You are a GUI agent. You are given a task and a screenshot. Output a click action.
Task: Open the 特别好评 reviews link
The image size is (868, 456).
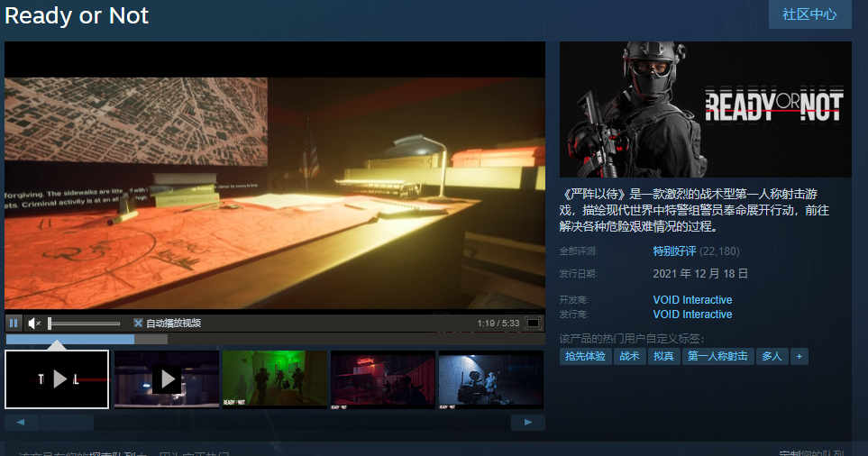(x=674, y=251)
